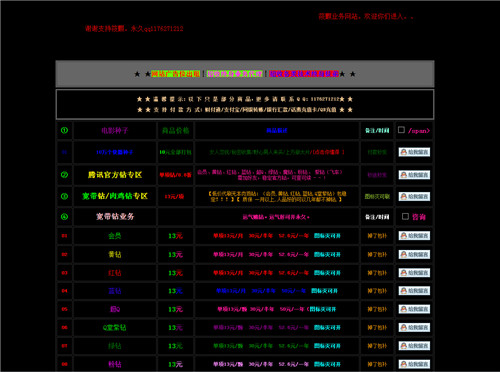
Task: Click the 商品价格 column header
Action: pos(175,130)
